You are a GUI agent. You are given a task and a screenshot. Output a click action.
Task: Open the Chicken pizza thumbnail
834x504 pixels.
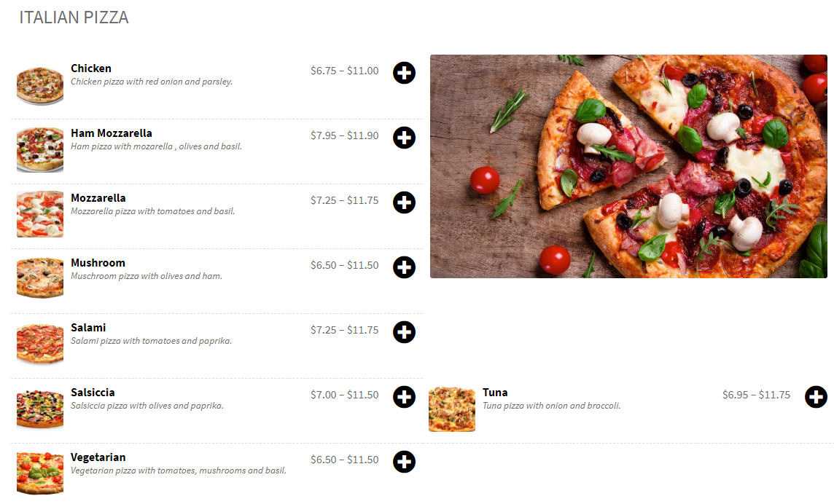point(40,86)
